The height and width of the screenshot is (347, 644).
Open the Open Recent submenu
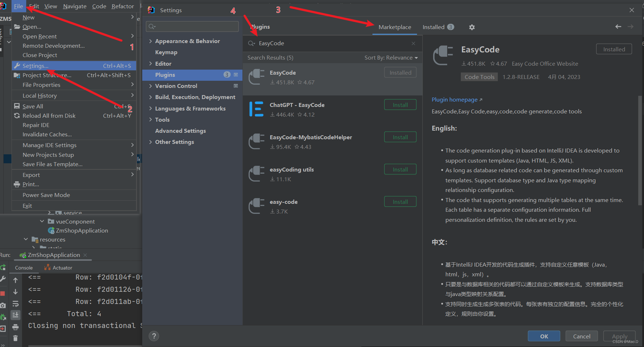[x=74, y=36]
